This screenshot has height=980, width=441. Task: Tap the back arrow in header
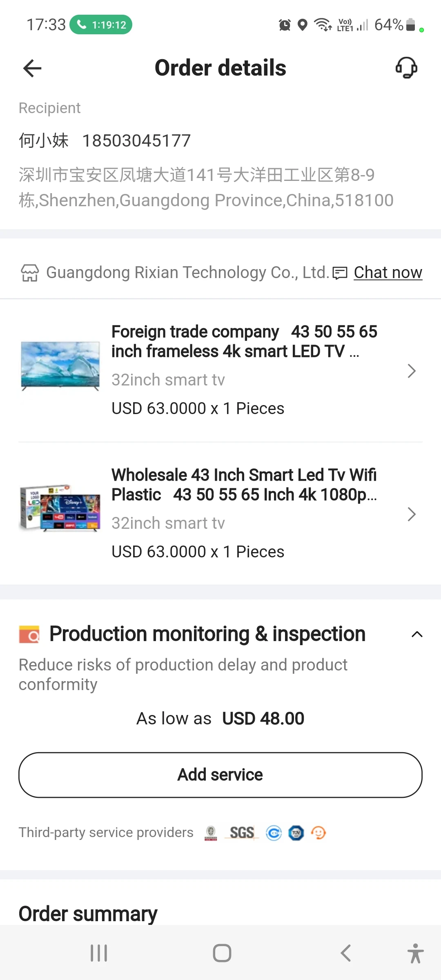pos(33,68)
